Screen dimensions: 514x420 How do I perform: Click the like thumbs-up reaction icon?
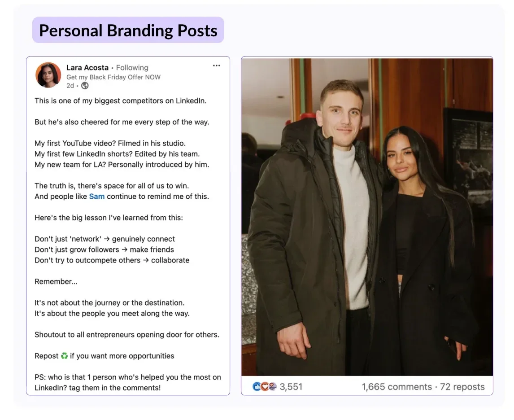point(257,386)
